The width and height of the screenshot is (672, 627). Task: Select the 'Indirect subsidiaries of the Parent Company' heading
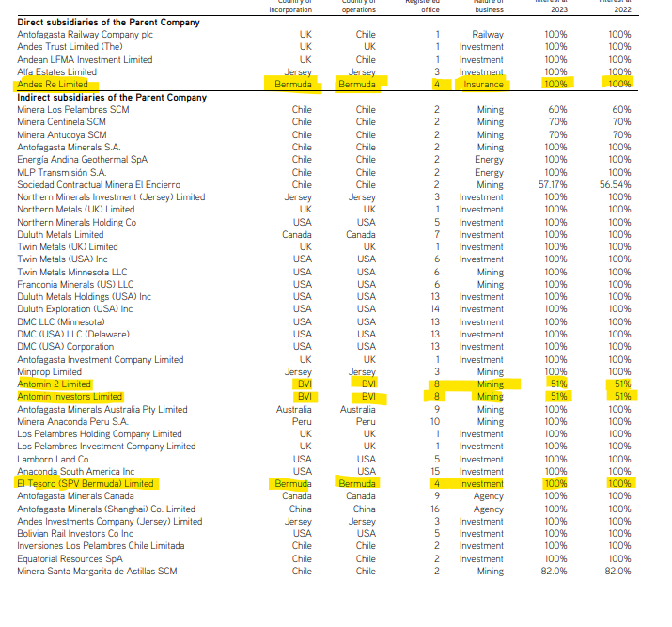click(x=111, y=97)
